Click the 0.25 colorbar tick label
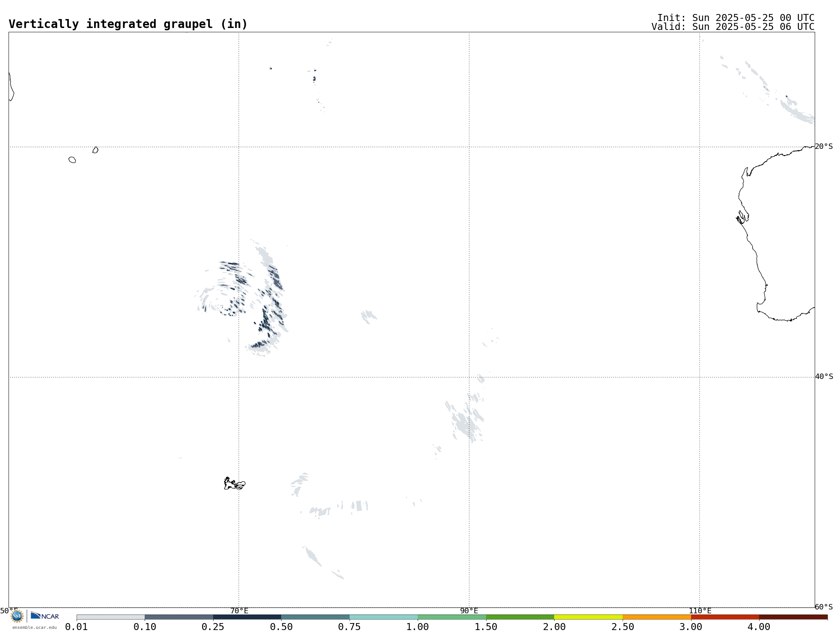Screen dimensions: 840x632 213,627
